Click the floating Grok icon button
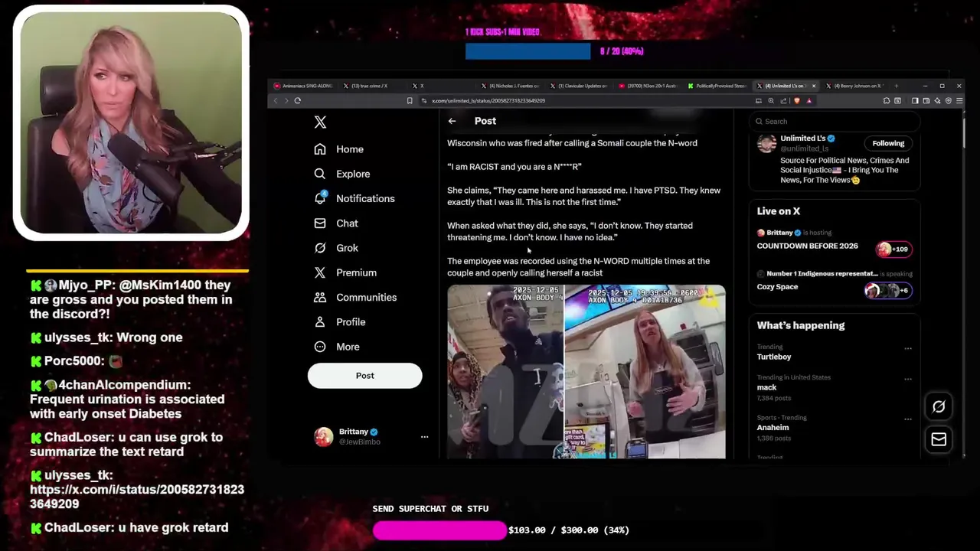This screenshot has height=551, width=980. click(939, 406)
